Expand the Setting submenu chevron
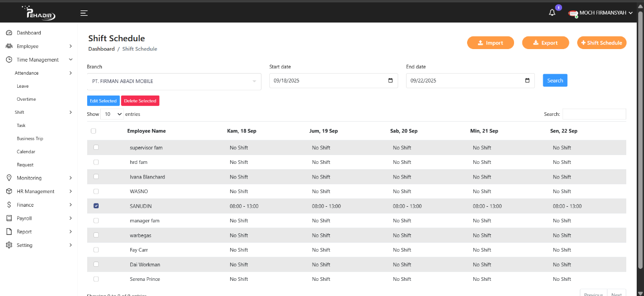The image size is (644, 296). point(70,245)
